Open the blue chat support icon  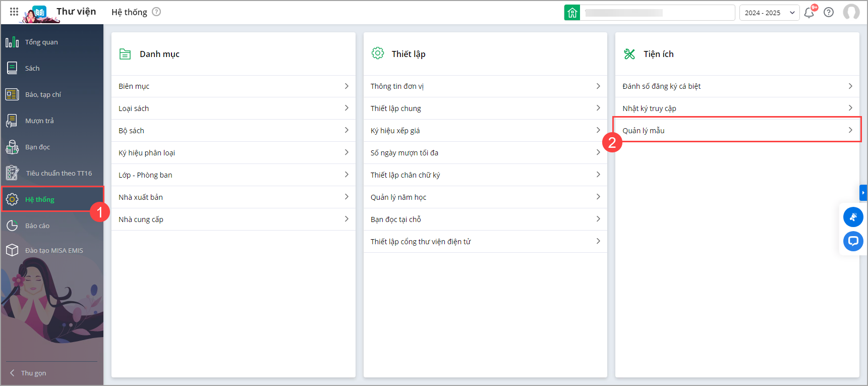click(x=853, y=241)
